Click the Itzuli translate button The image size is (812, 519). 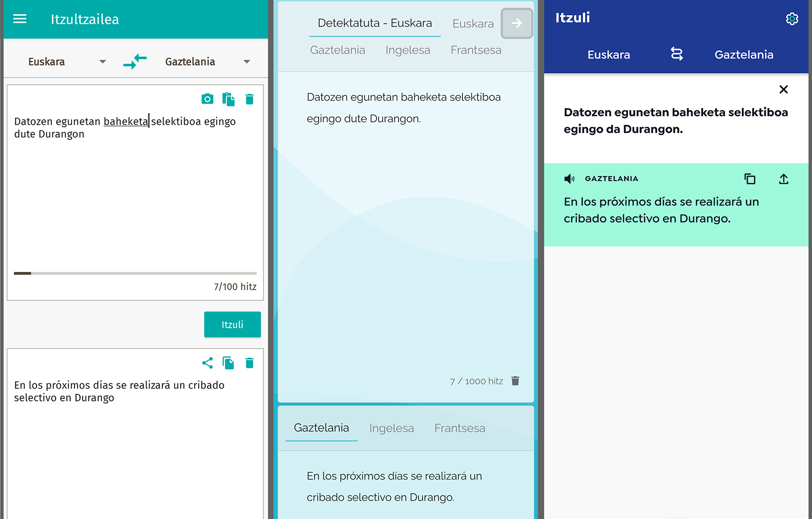[232, 324]
